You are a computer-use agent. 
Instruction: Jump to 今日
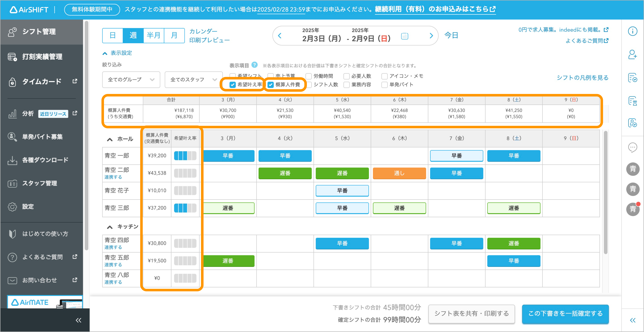pyautogui.click(x=451, y=35)
